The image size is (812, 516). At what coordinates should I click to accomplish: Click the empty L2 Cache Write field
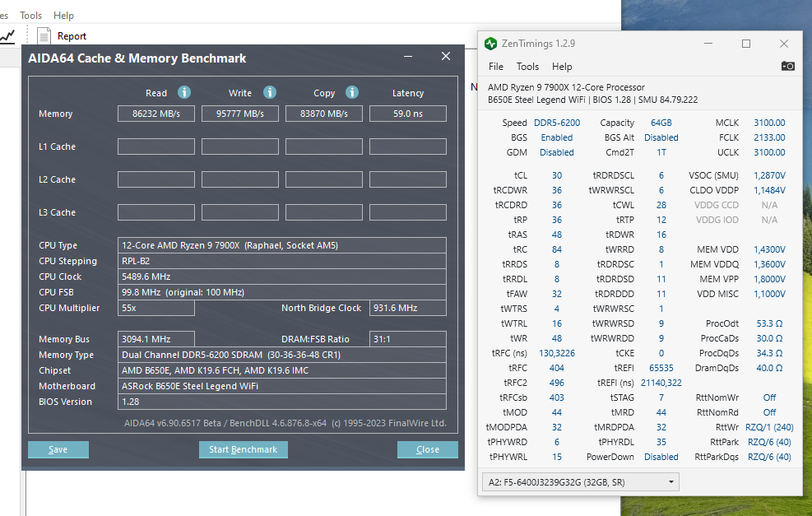[240, 179]
